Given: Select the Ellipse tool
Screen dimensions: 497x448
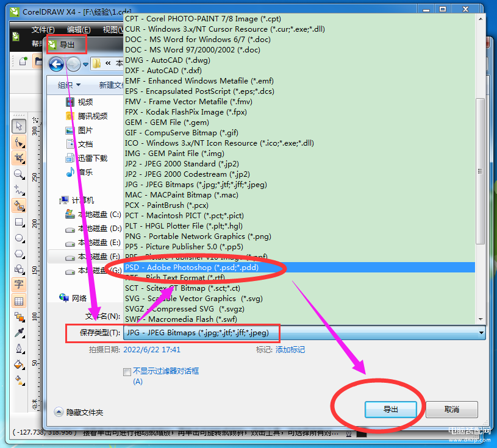Looking at the screenshot, I should [x=19, y=238].
